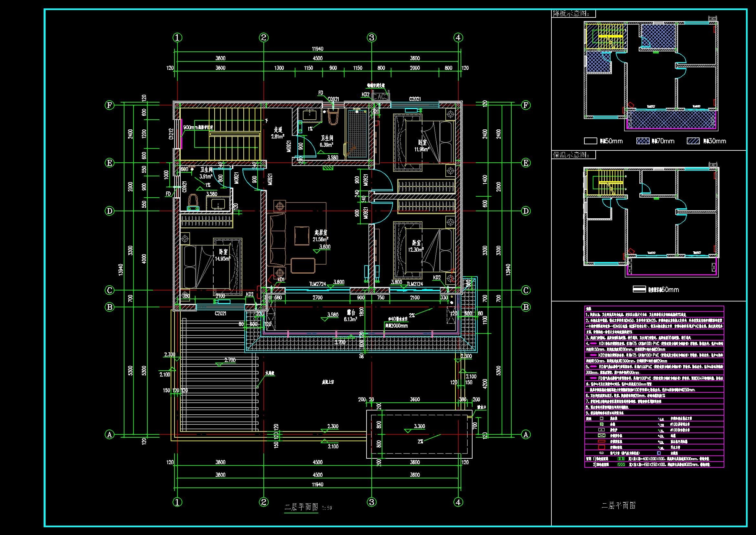The height and width of the screenshot is (535, 756).
Task: Click top grid bubble 4
Action: 458,38
